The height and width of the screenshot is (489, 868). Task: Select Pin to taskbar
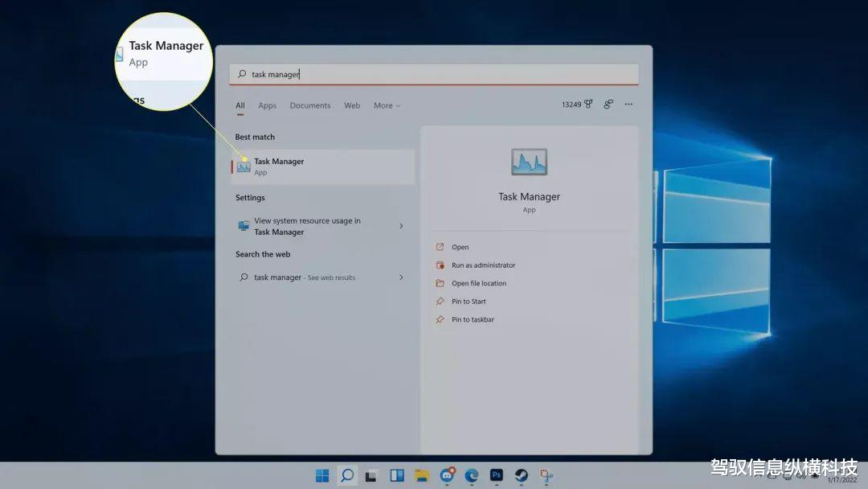click(473, 319)
